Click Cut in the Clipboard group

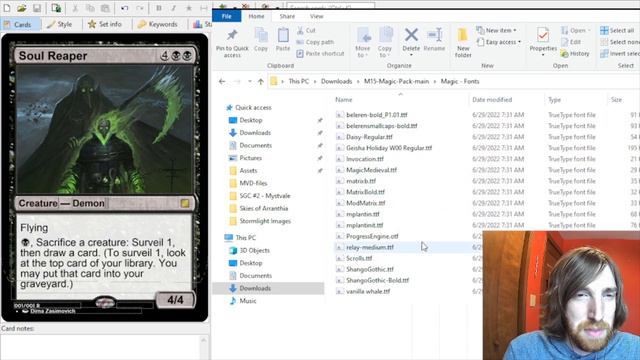306,31
